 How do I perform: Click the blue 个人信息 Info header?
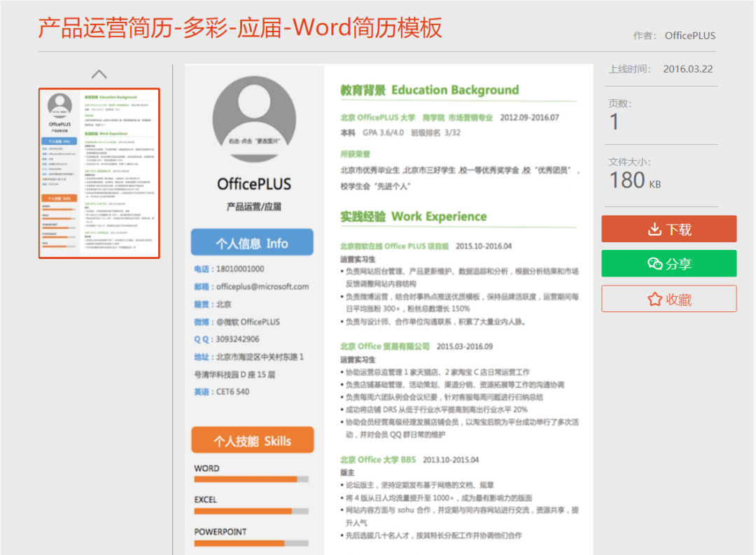click(x=252, y=243)
